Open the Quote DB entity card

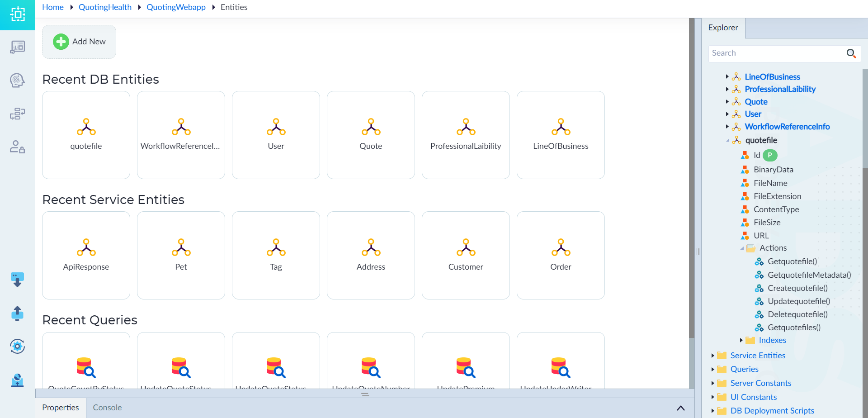pos(371,135)
